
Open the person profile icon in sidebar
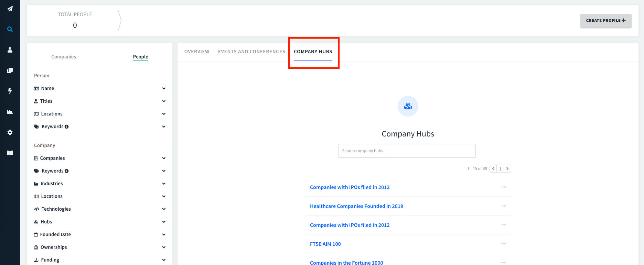[10, 50]
